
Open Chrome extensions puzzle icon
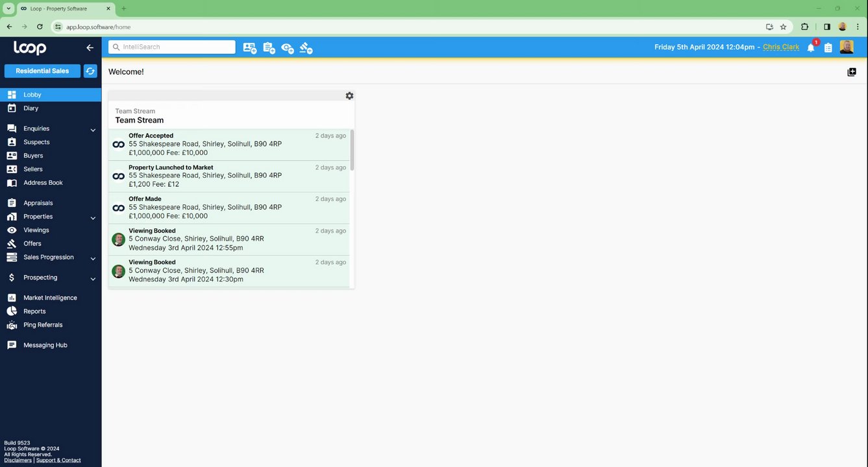click(x=805, y=27)
